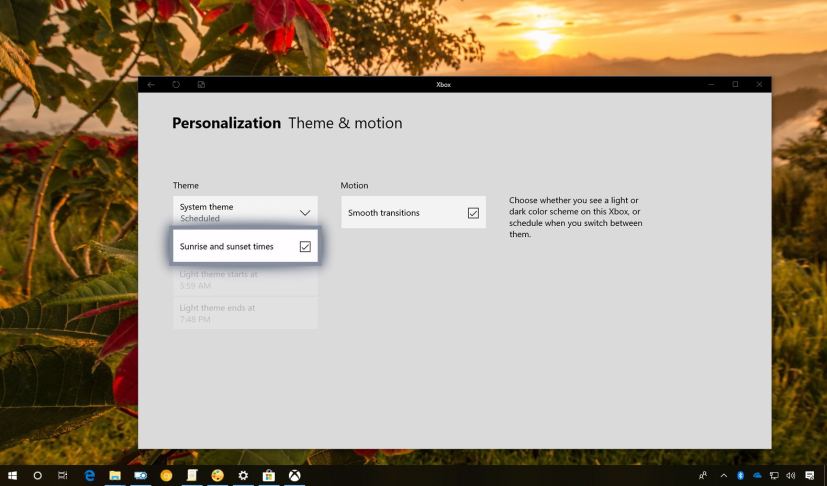Screen dimensions: 827x486
Task: Open Task View on taskbar
Action: (62, 475)
